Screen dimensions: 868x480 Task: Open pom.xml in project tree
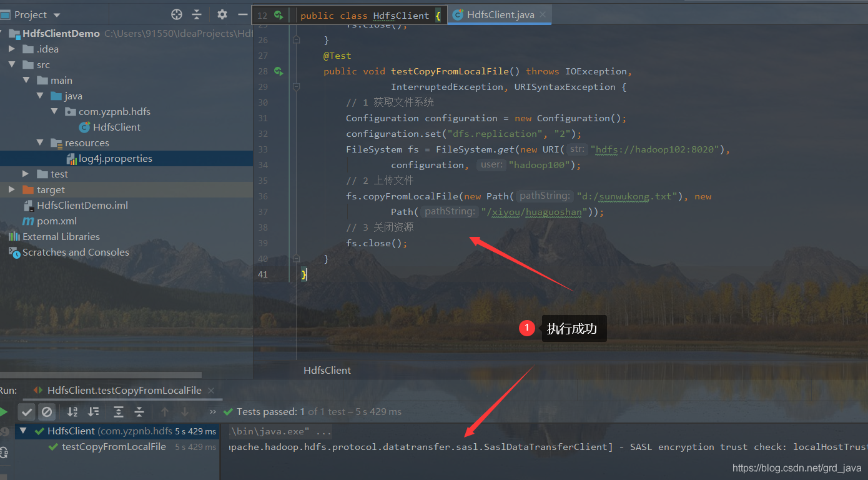coord(57,221)
